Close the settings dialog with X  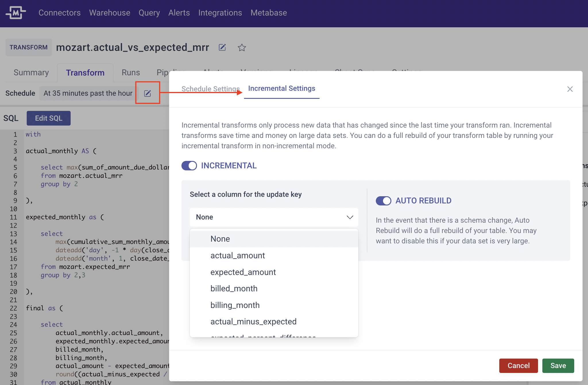[x=570, y=89]
